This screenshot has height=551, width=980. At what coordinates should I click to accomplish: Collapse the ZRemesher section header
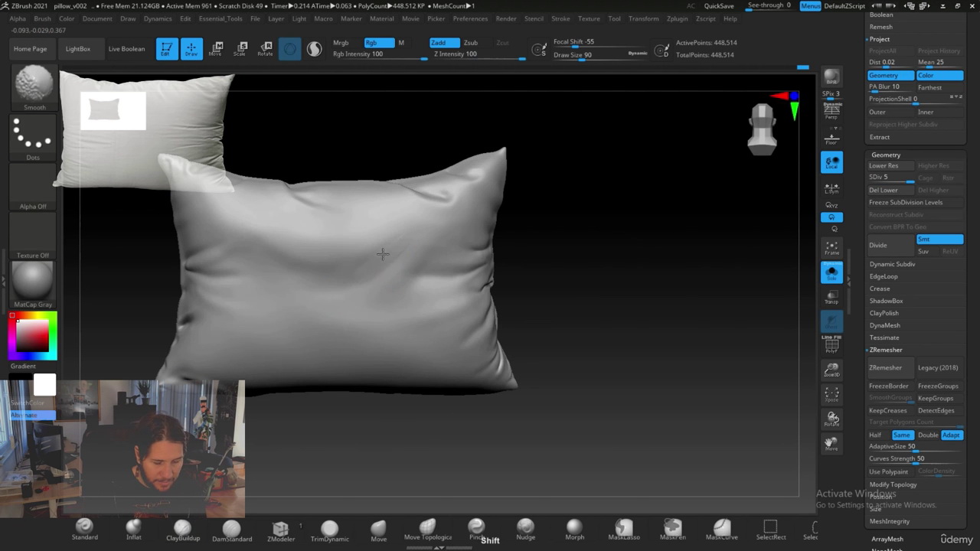coord(886,350)
